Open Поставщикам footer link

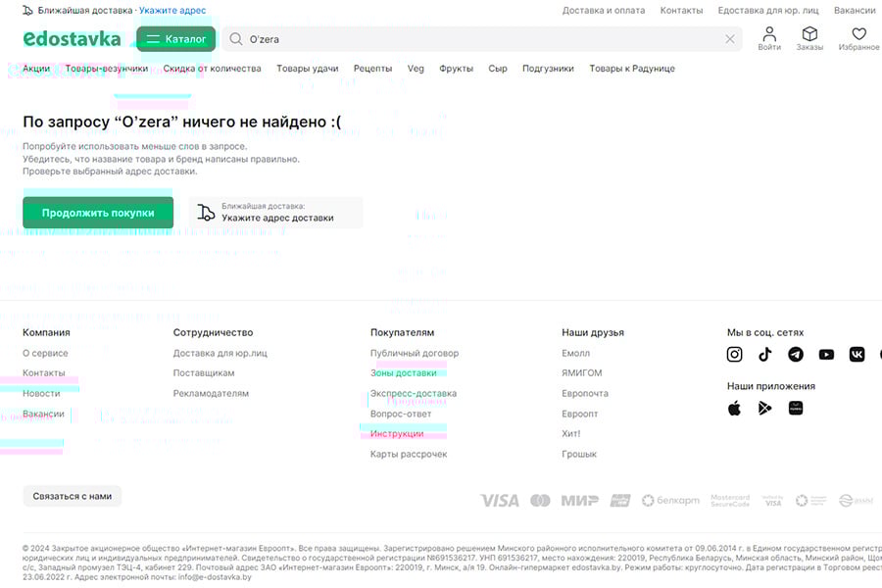[x=204, y=372]
